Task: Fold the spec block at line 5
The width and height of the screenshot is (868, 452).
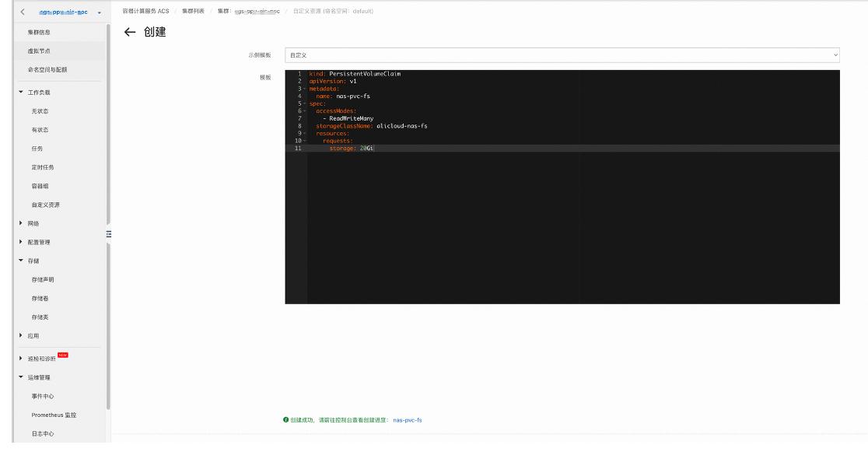Action: (x=305, y=103)
